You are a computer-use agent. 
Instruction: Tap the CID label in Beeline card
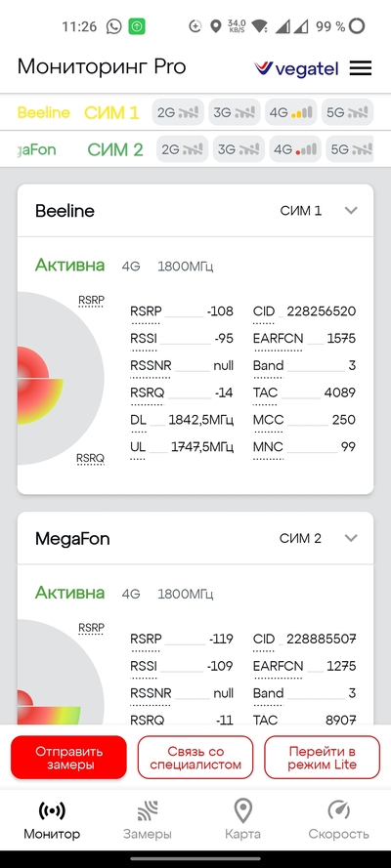click(264, 311)
